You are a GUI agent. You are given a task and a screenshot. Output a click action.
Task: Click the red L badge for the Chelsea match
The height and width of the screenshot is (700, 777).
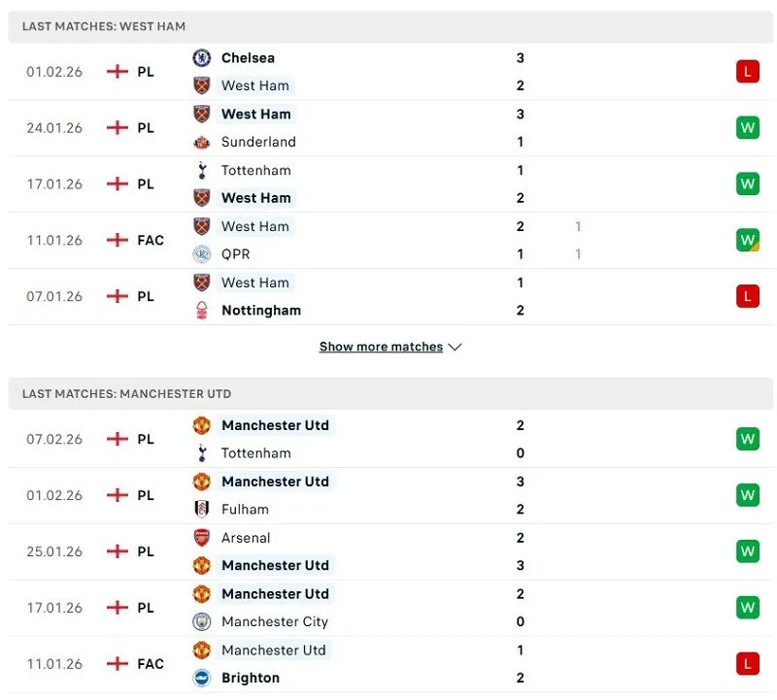(x=747, y=71)
